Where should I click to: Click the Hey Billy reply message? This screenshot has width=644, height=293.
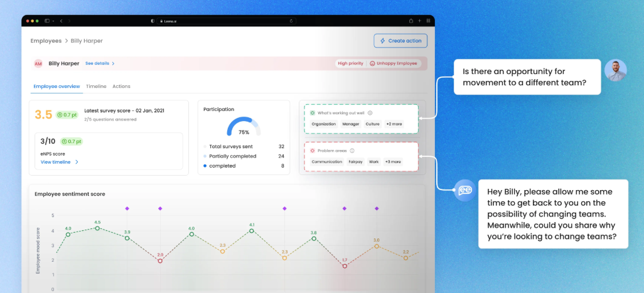point(553,214)
